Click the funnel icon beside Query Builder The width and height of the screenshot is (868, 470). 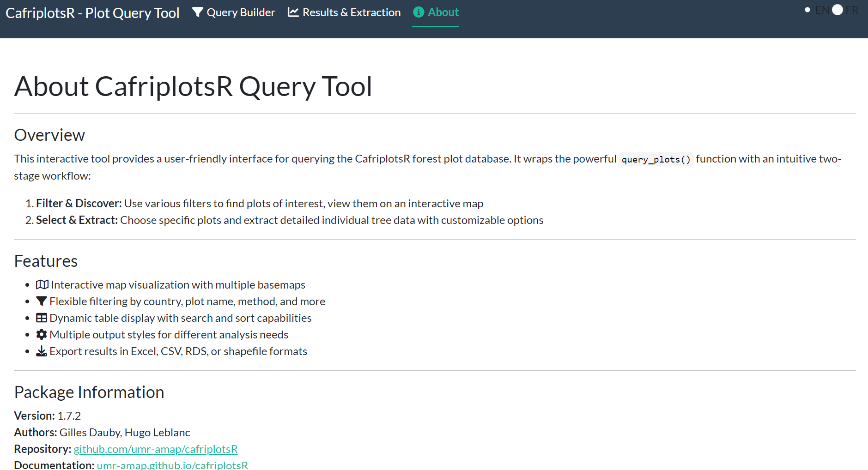(198, 12)
